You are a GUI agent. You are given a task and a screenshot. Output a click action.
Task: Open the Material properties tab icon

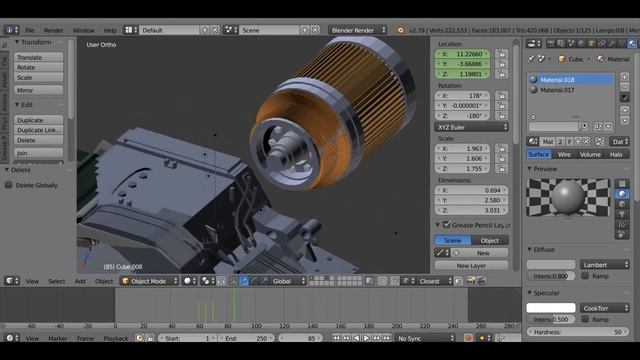point(632,43)
